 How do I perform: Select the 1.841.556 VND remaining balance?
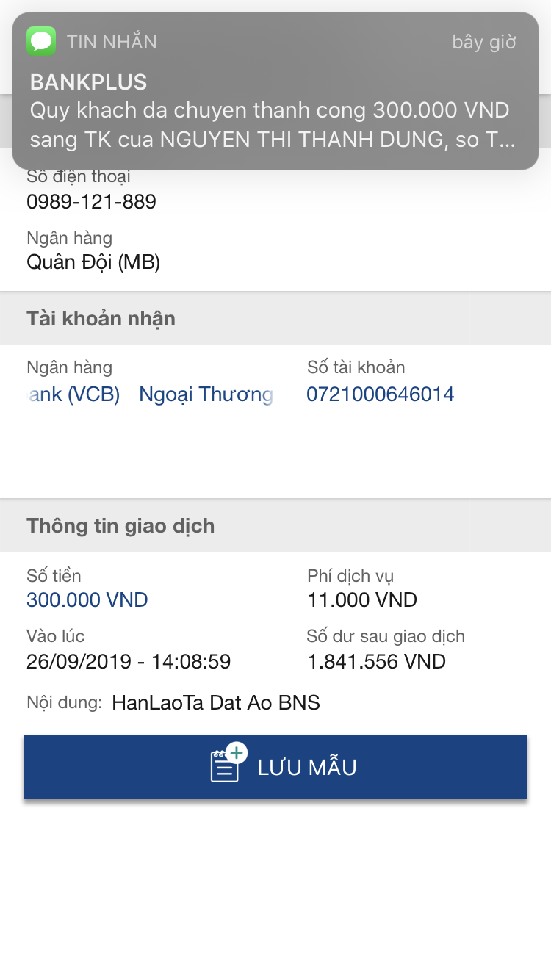[376, 662]
